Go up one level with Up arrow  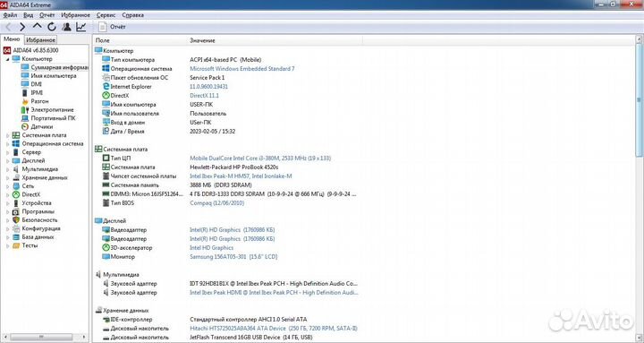[37, 26]
